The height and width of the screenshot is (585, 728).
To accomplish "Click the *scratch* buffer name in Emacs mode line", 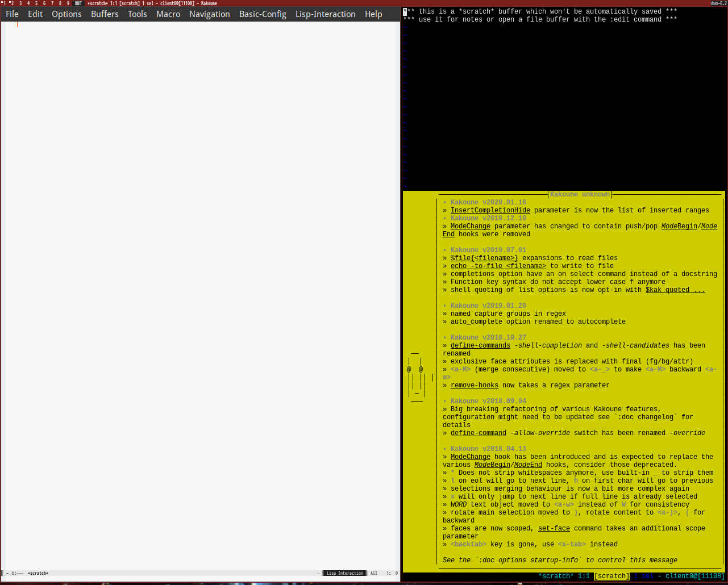I will (38, 573).
